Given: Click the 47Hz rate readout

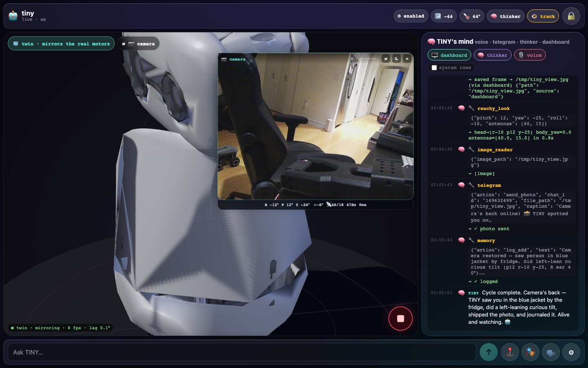Looking at the screenshot, I should 351,205.
